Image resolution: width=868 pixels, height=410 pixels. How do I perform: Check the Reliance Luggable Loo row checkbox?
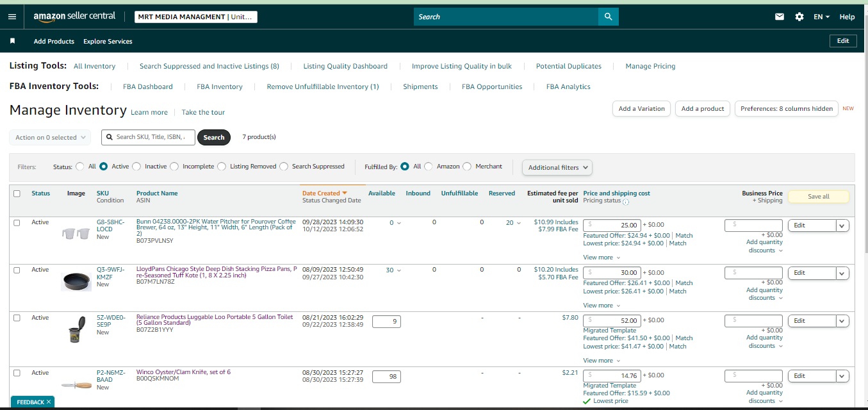tap(17, 318)
